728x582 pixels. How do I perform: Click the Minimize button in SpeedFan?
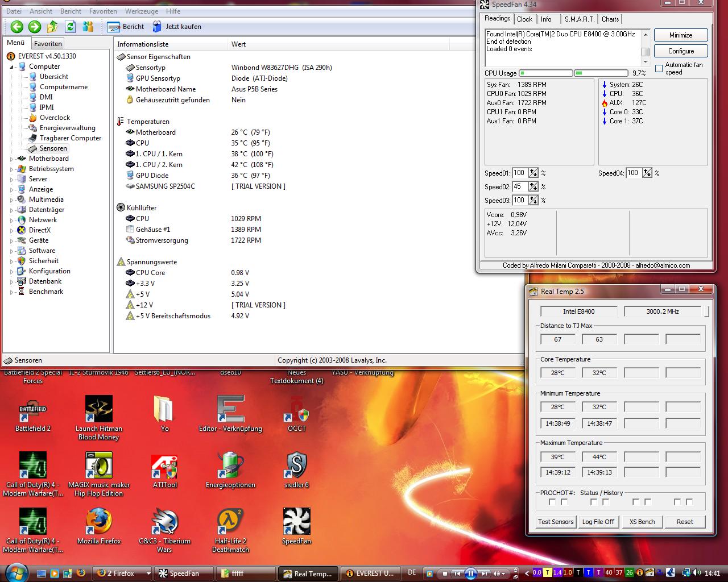tap(681, 35)
